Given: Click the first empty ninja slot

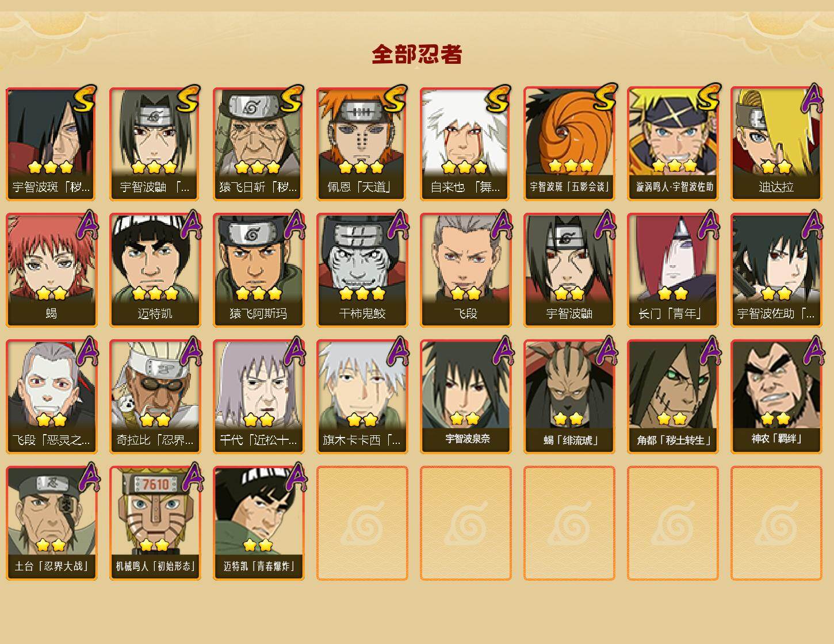Looking at the screenshot, I should (362, 523).
